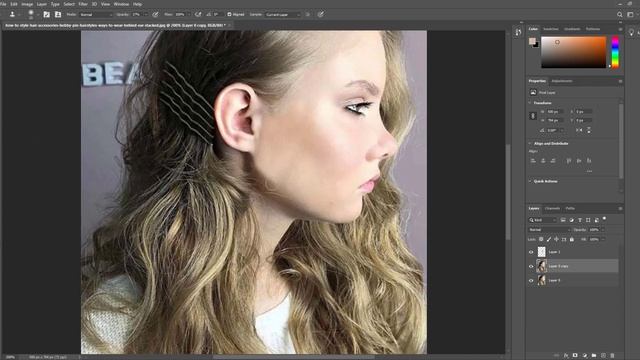This screenshot has width=640, height=360.
Task: Click the background color swatch
Action: 536,44
